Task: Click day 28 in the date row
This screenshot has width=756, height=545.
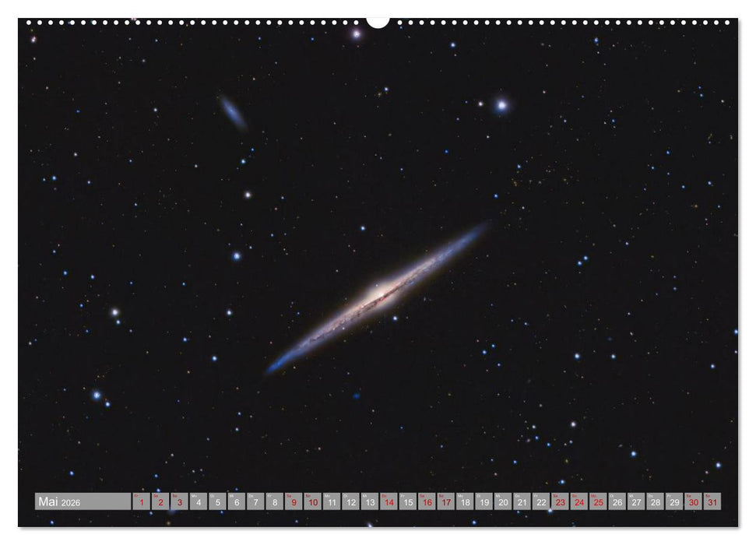Action: 656,502
